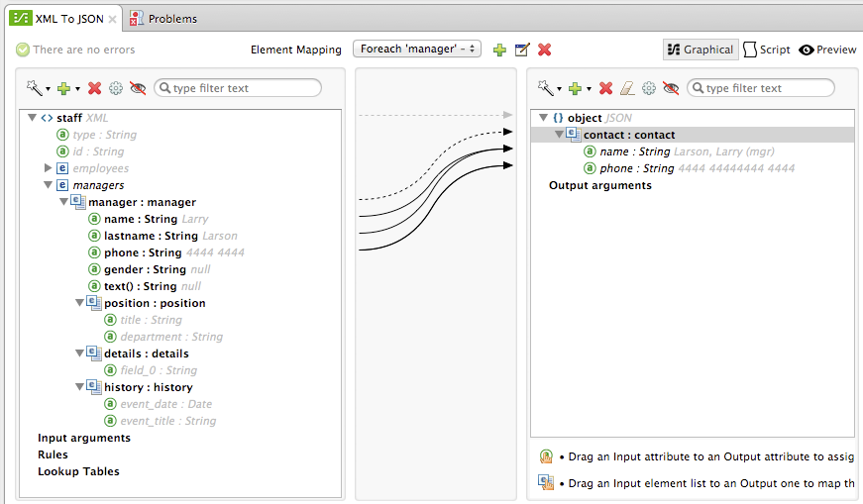The width and height of the screenshot is (863, 504).
Task: Open the Script view
Action: coord(767,50)
